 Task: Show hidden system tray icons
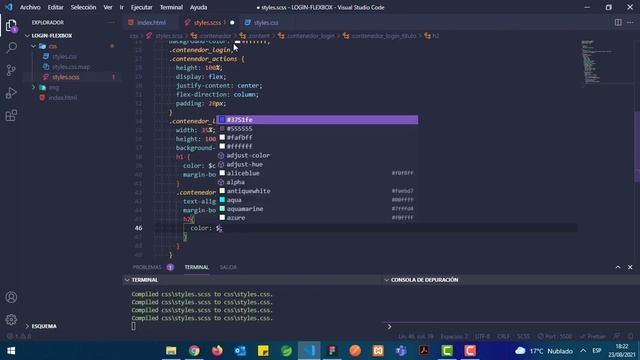coord(583,351)
